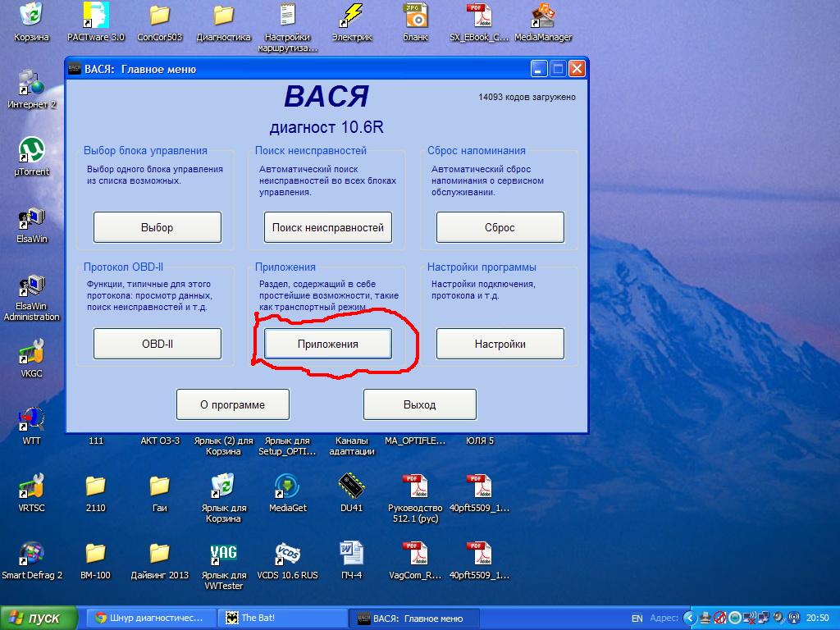Select the VCDS 10.6 RUS shortcut icon
This screenshot has height=630, width=840.
tap(288, 554)
